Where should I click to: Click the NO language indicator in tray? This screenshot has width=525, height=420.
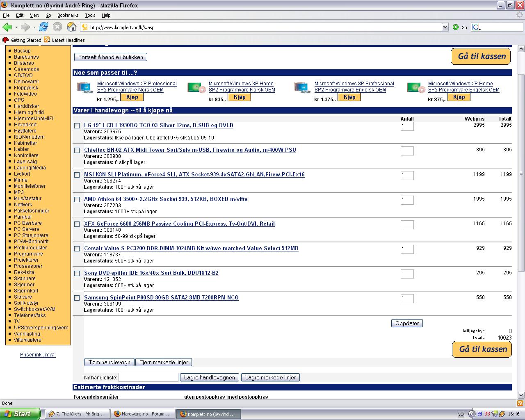460,414
